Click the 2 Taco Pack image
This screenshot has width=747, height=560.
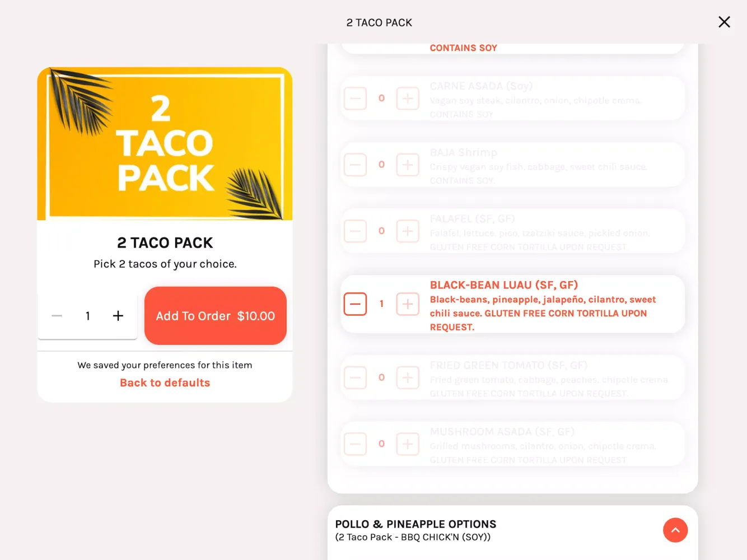pos(165,143)
